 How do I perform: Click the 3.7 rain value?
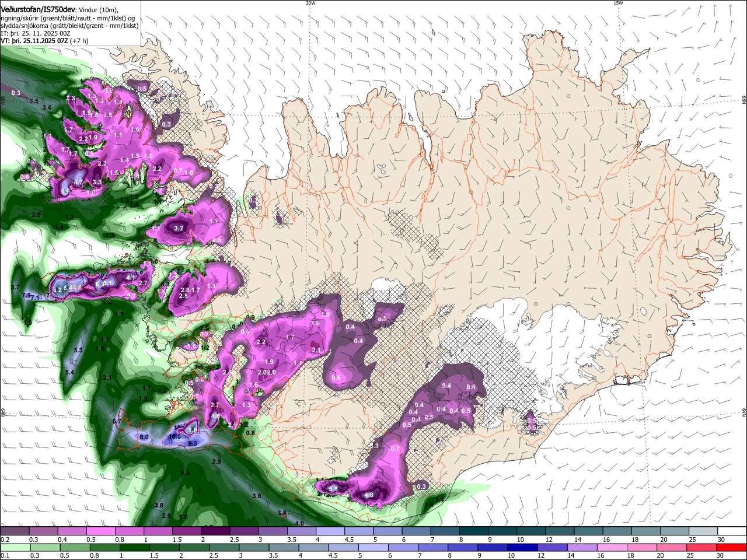(x=16, y=288)
